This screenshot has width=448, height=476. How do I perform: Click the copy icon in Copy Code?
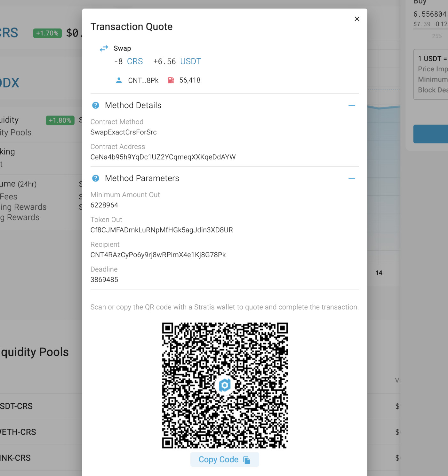pos(246,460)
